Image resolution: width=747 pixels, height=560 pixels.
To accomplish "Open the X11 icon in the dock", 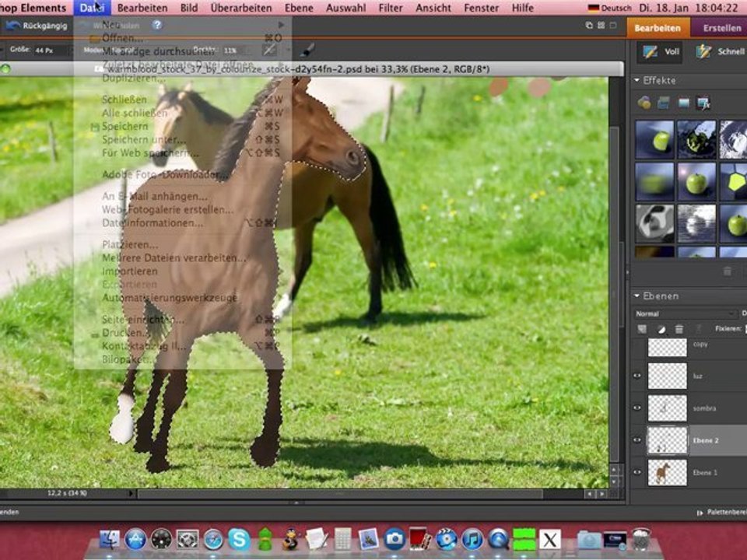I will (x=550, y=540).
